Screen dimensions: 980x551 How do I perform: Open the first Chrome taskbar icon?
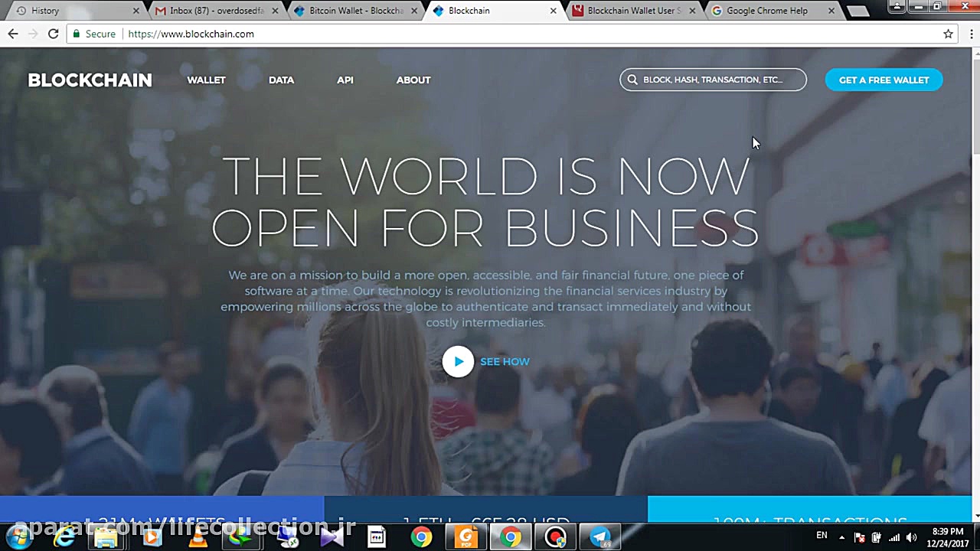click(x=421, y=538)
